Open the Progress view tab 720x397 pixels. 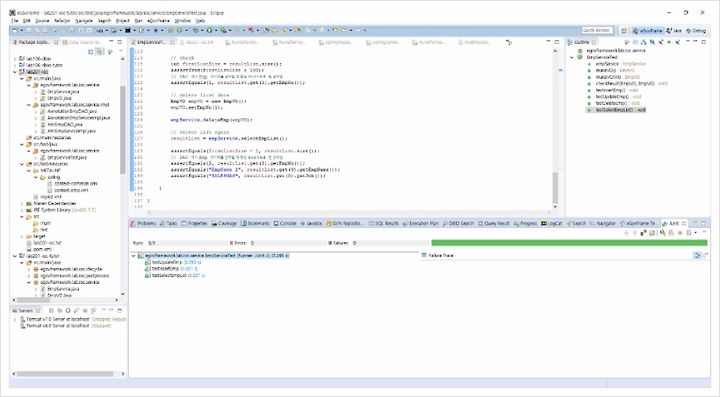525,223
